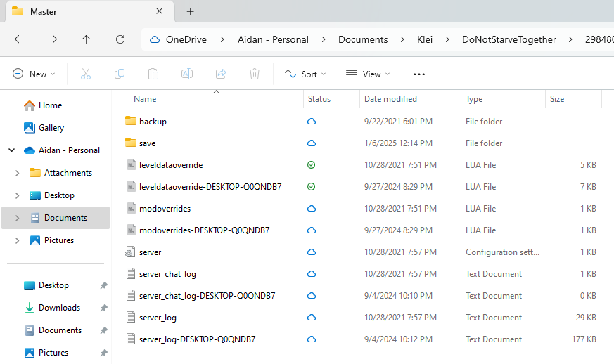Go forward in folder history
The width and height of the screenshot is (614, 364).
(x=53, y=39)
